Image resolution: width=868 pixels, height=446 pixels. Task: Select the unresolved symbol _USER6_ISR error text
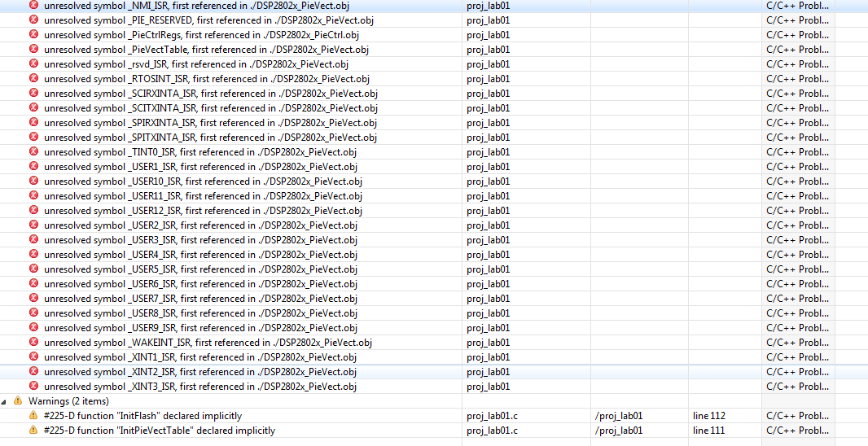pos(200,284)
